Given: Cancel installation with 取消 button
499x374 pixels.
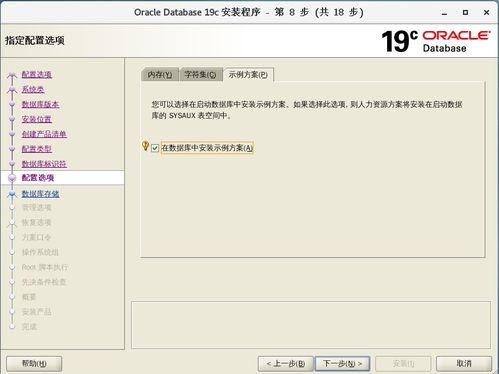Looking at the screenshot, I should tap(464, 363).
